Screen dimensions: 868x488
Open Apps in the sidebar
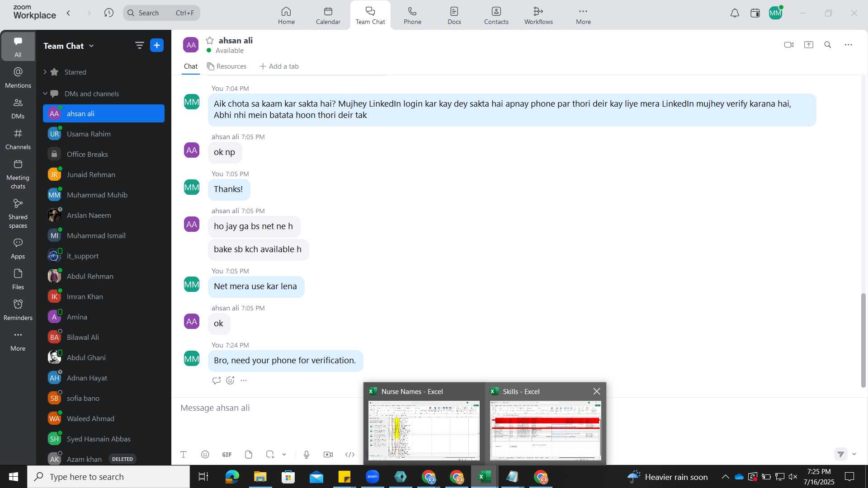(18, 249)
